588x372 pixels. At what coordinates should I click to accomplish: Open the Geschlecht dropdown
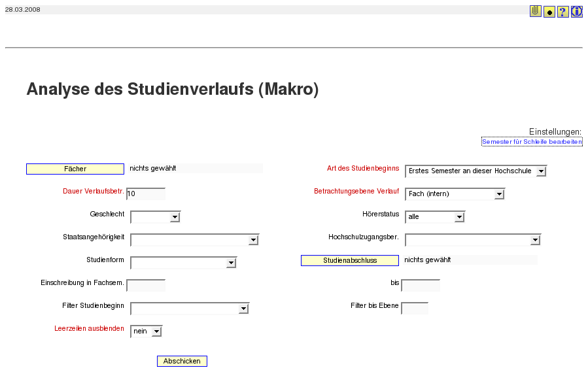[x=155, y=217]
